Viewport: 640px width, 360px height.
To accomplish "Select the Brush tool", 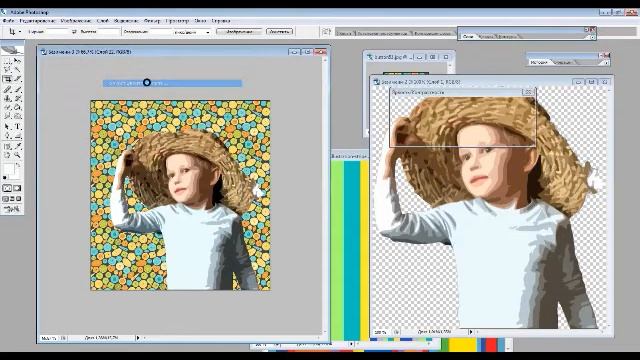I will [x=17, y=89].
